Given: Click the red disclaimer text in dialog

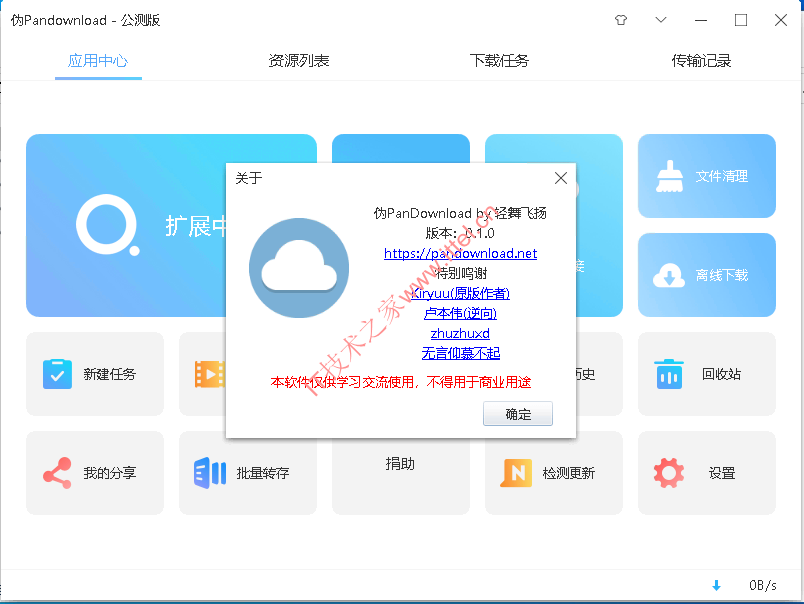Looking at the screenshot, I should click(x=400, y=382).
